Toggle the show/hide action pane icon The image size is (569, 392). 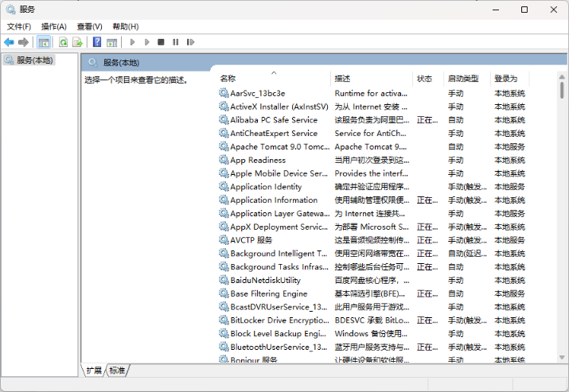click(x=111, y=42)
